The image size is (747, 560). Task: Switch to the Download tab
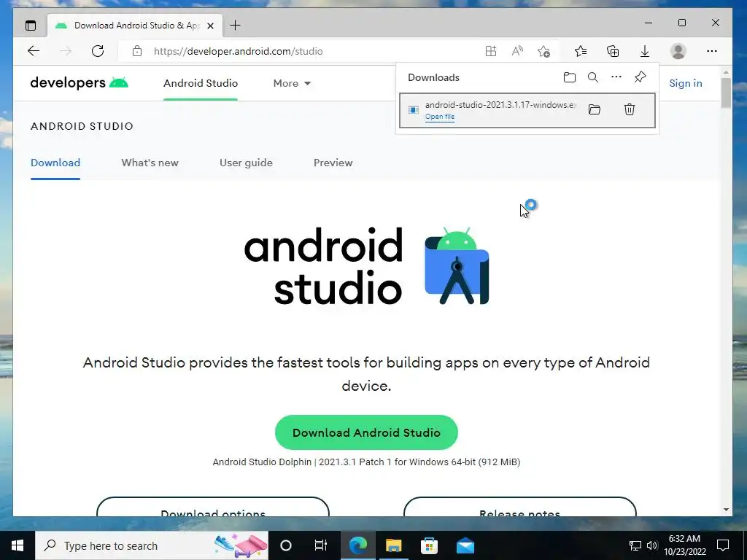[55, 163]
